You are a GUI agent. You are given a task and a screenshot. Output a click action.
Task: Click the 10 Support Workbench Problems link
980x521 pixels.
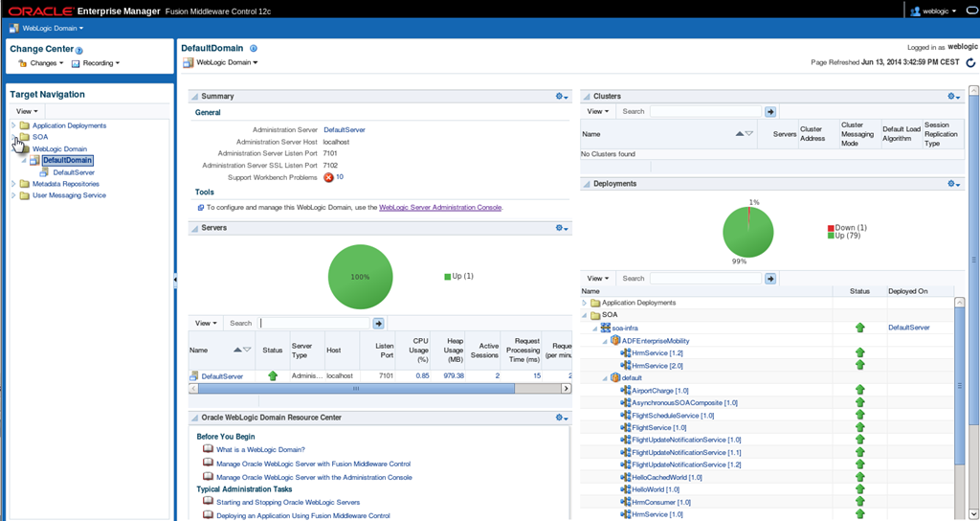coord(340,177)
